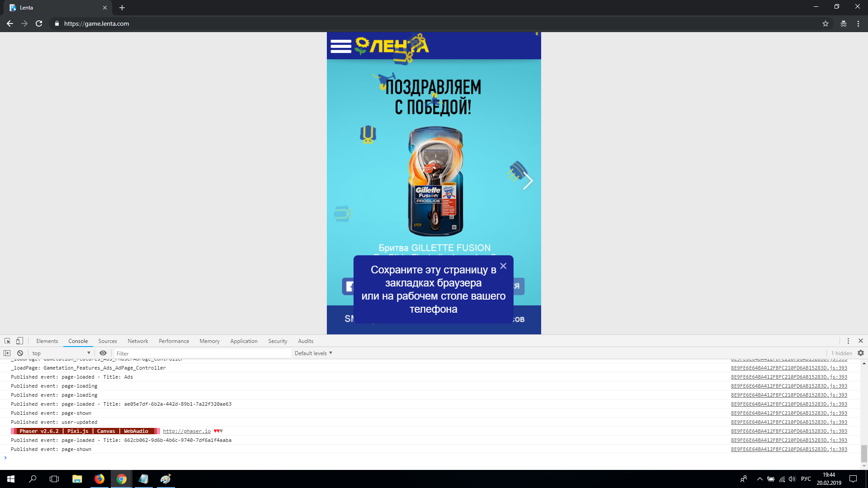The width and height of the screenshot is (868, 488).
Task: Select the Phaser v2.6.2 banner text
Action: pyautogui.click(x=85, y=431)
